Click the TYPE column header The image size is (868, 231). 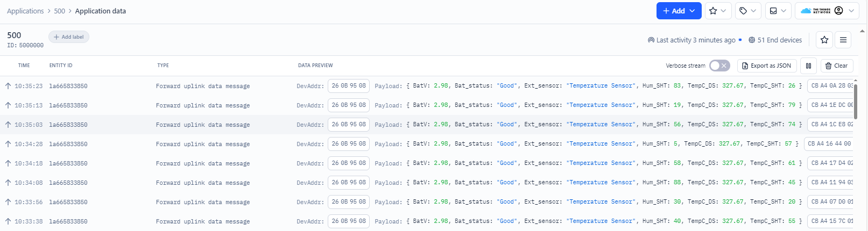pyautogui.click(x=163, y=66)
